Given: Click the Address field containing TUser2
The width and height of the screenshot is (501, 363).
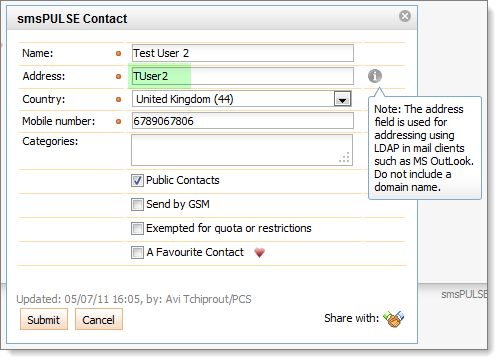Looking at the screenshot, I should tap(243, 76).
